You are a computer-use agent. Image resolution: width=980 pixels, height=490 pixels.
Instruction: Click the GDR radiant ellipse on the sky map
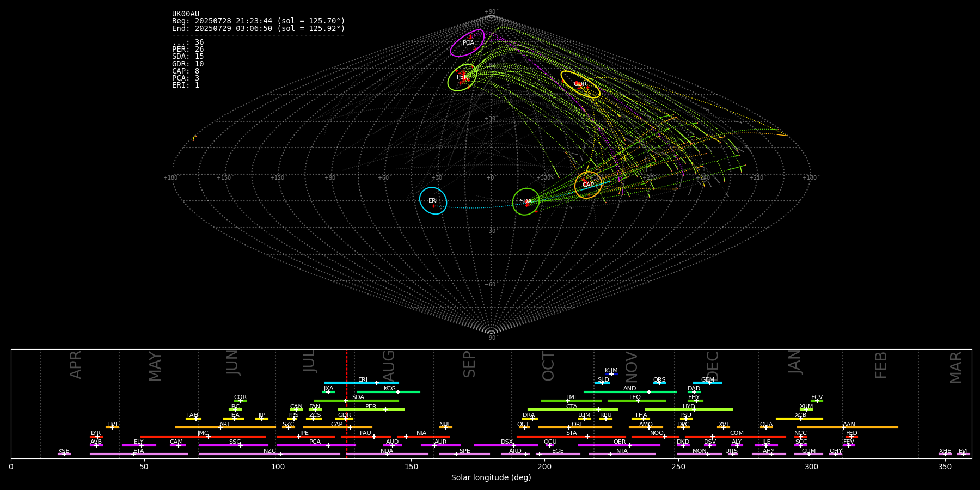[580, 84]
